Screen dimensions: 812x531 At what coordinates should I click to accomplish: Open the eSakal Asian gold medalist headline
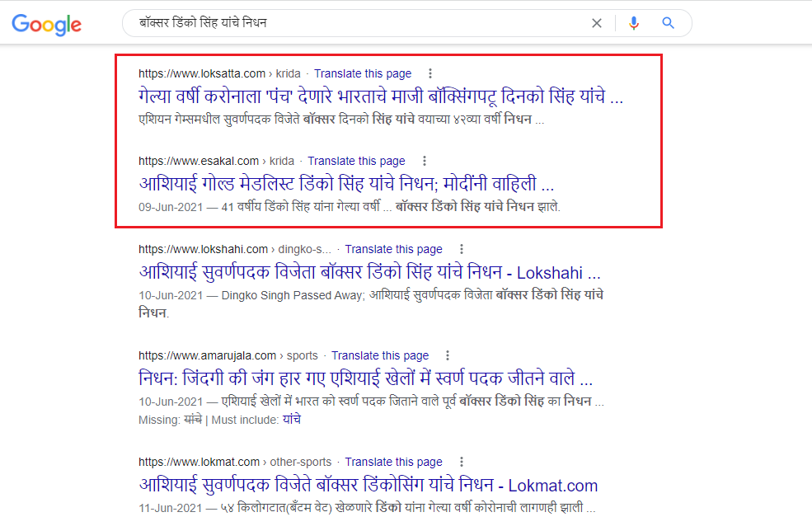[346, 184]
